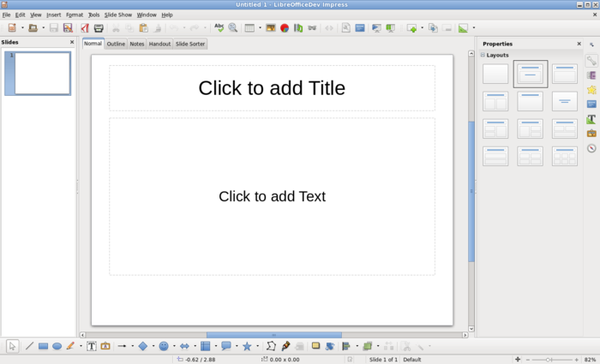The image size is (600, 364).
Task: Select the Rectangle shape tool
Action: (43, 346)
